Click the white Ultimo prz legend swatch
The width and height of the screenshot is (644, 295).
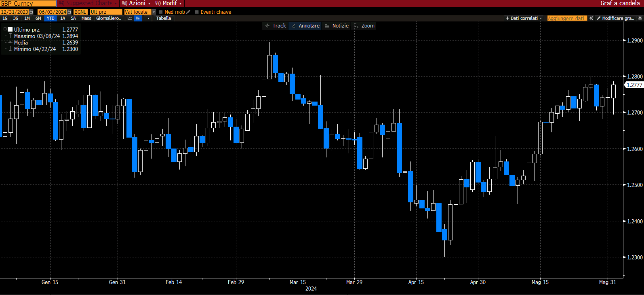[x=10, y=30]
